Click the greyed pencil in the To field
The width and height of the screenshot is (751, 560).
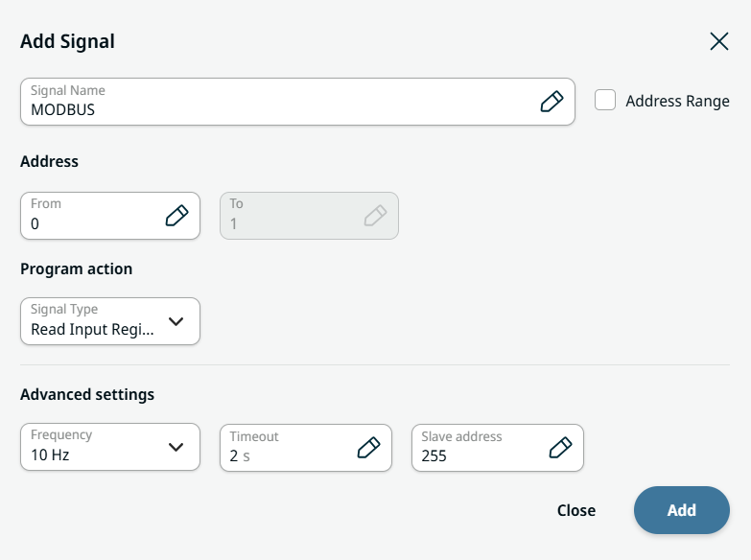[x=375, y=216]
